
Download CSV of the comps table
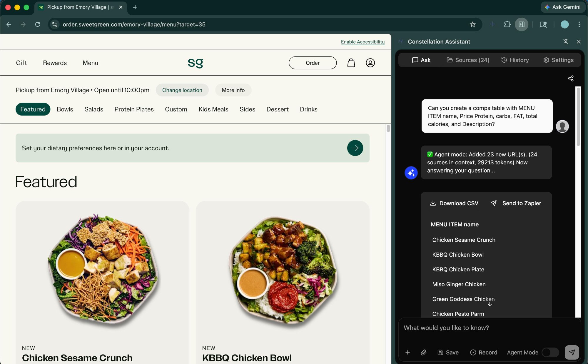[x=454, y=203]
